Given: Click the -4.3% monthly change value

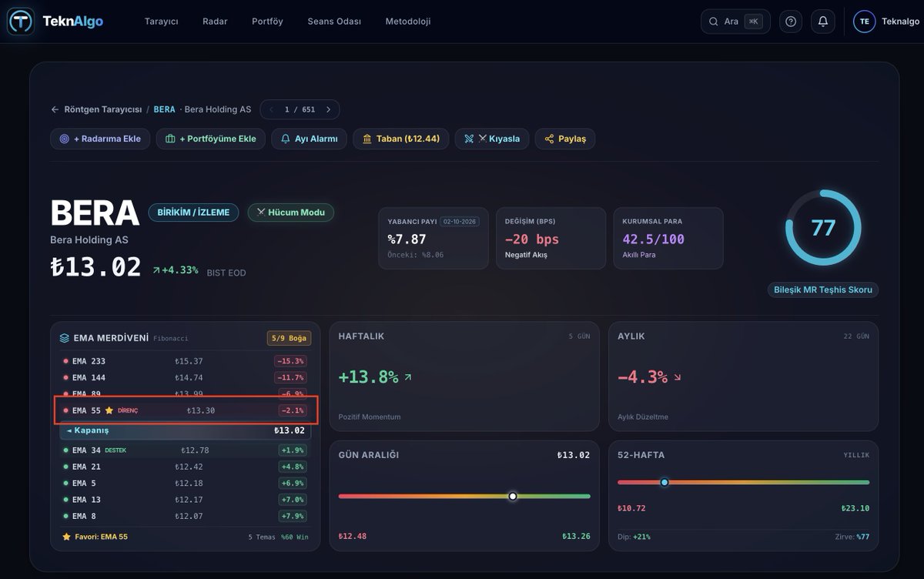Looking at the screenshot, I should 642,377.
